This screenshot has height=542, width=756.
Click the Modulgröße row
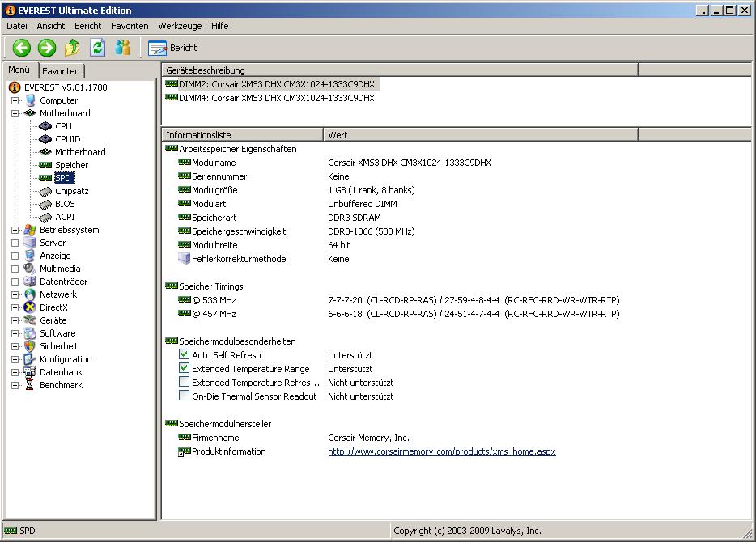[x=296, y=190]
